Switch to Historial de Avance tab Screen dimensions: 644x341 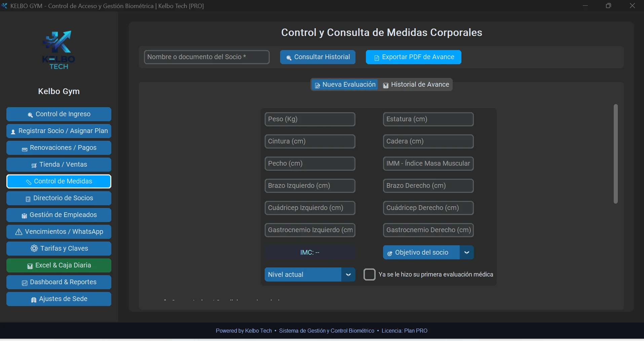pos(416,85)
